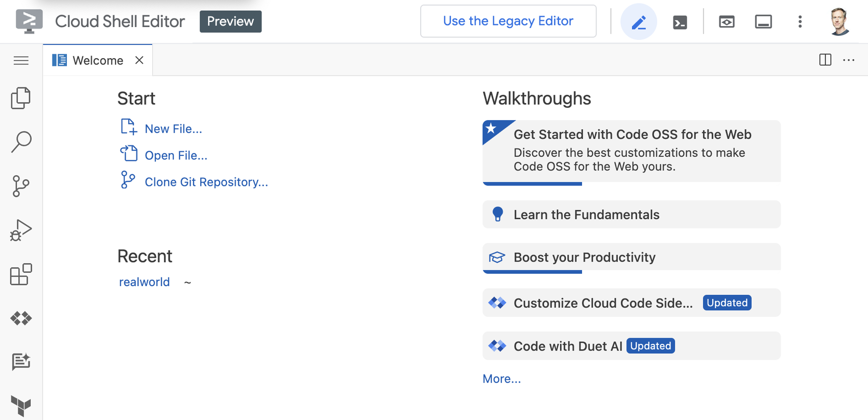
Task: Click the Clone Git Repository... link
Action: [x=206, y=182]
